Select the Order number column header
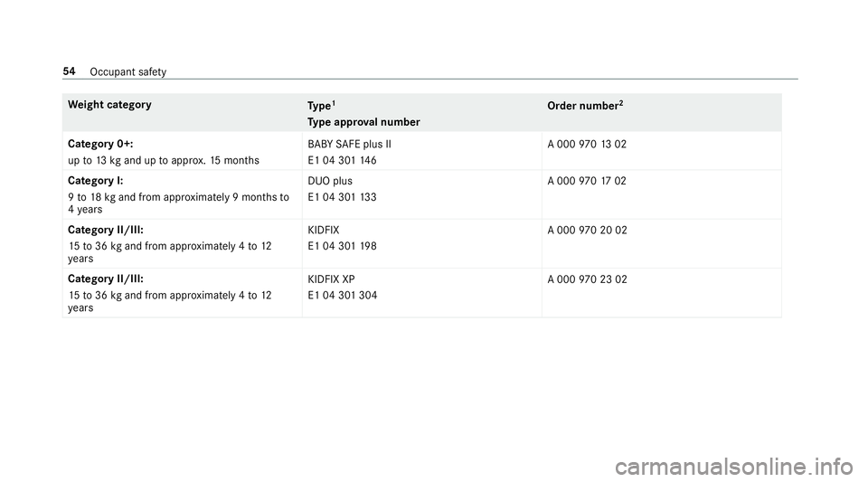Image resolution: width=868 pixels, height=482 pixels. (x=585, y=106)
